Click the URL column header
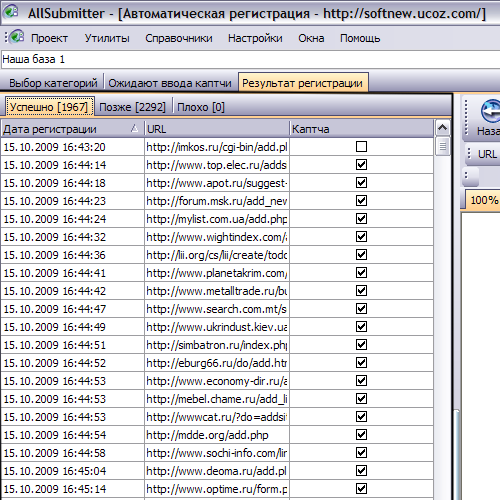Screen dimensions: 500x500 pyautogui.click(x=217, y=129)
